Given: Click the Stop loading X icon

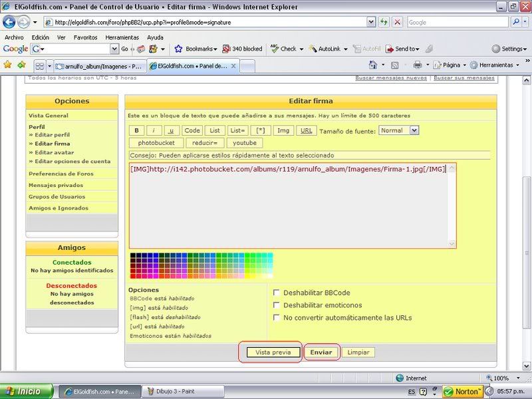Looking at the screenshot, I should pyautogui.click(x=397, y=22).
